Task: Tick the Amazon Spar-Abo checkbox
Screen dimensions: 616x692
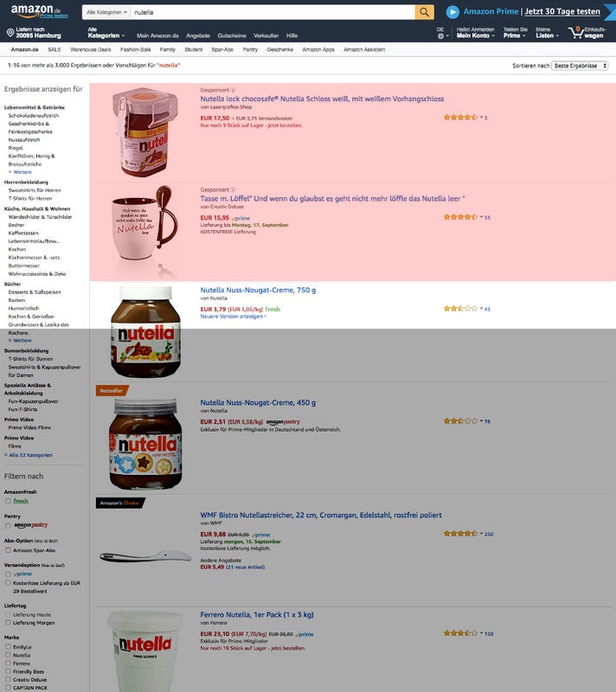Action: pos(8,550)
